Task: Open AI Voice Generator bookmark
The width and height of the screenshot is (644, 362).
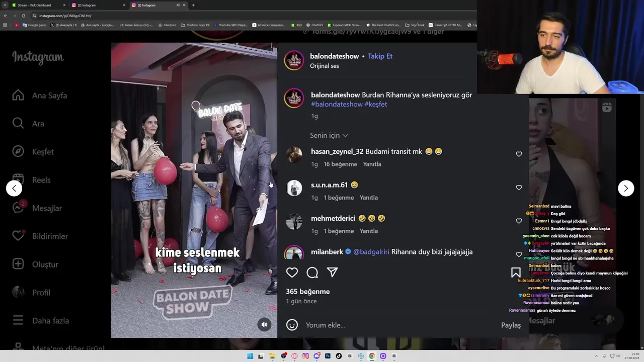Action: tap(268, 25)
